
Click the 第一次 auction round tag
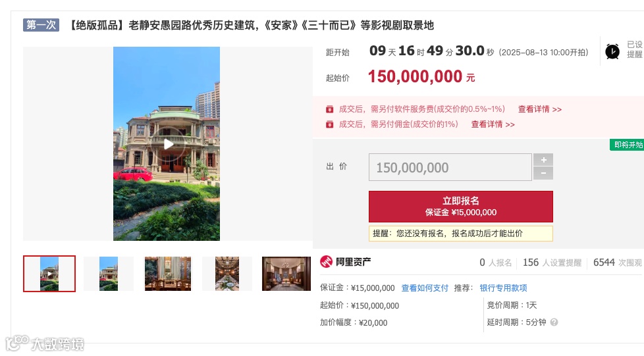pyautogui.click(x=41, y=25)
